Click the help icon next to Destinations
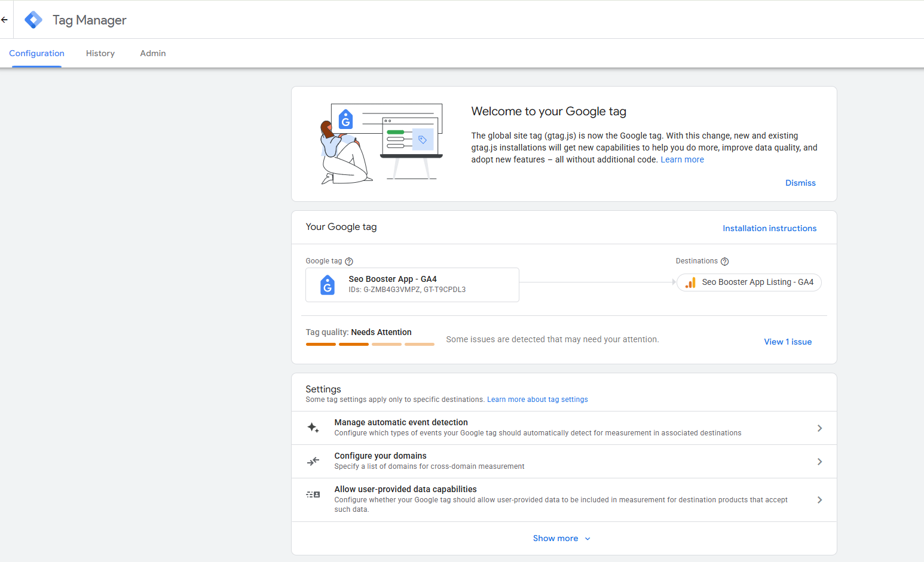The image size is (924, 562). (724, 262)
